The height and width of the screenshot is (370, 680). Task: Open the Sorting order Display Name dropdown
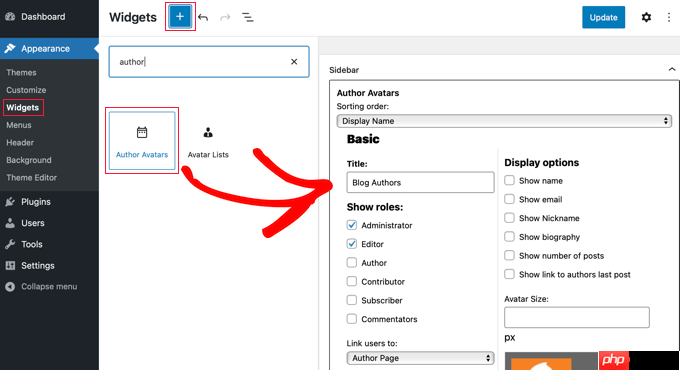tap(504, 121)
